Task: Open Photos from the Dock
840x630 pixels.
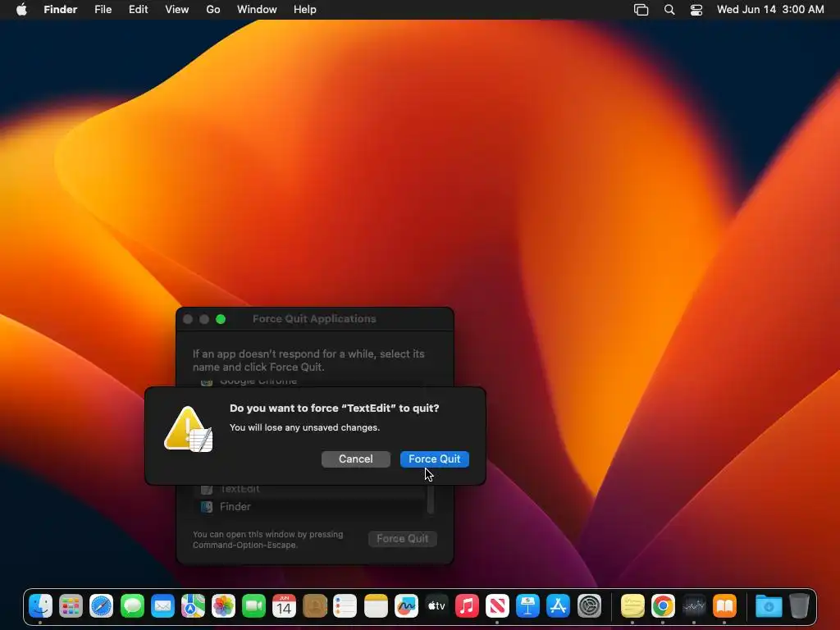Action: [x=223, y=606]
